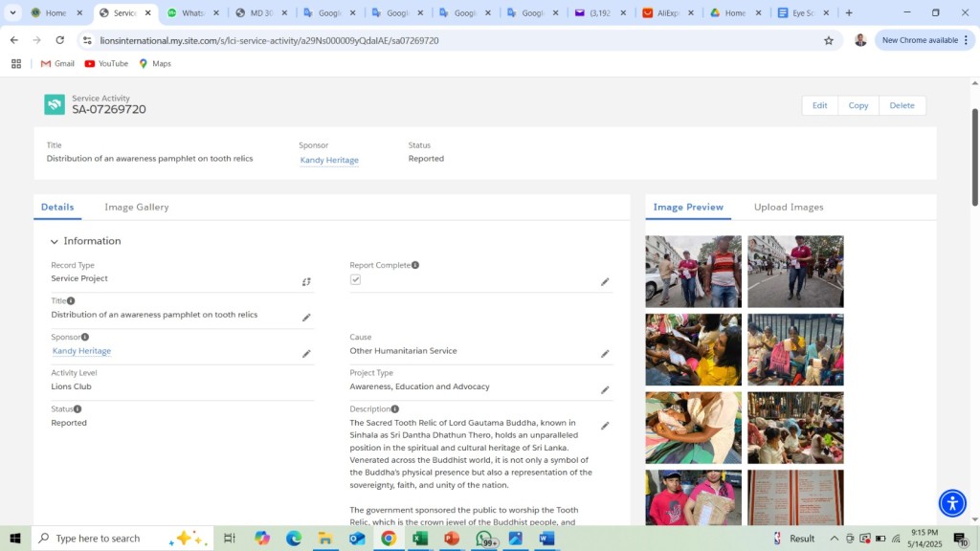Click the Edit button
Image resolution: width=980 pixels, height=551 pixels.
coord(819,105)
